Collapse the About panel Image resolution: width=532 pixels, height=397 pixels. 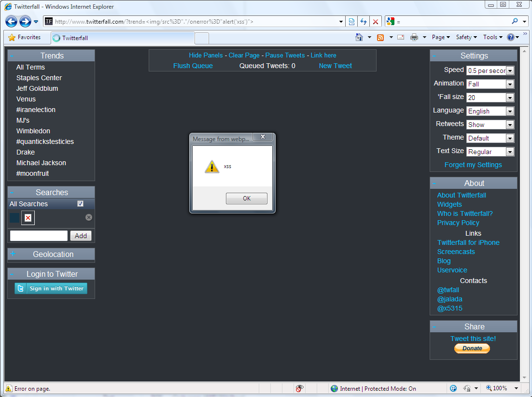[x=434, y=184]
